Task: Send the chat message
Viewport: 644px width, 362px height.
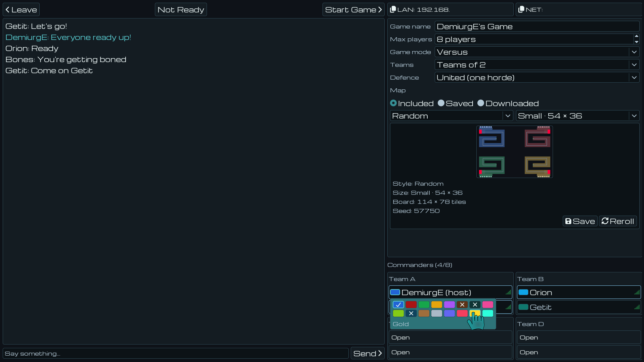Action: click(x=368, y=353)
